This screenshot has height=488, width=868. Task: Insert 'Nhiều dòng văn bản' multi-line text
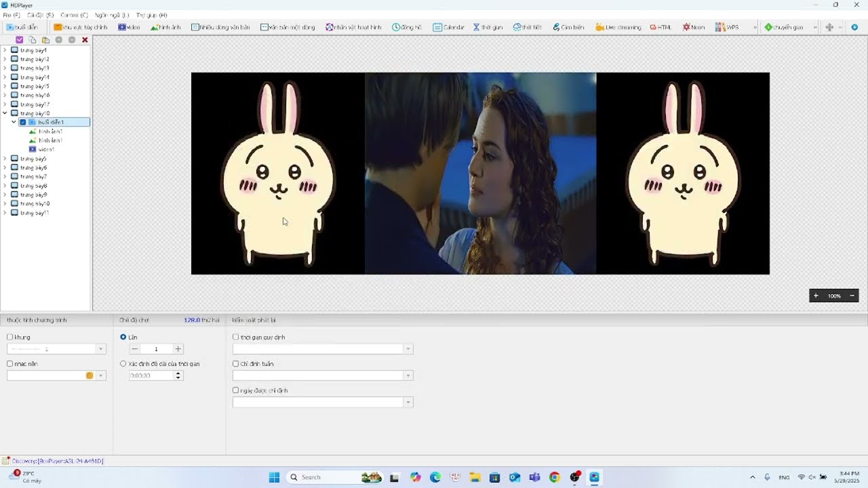coord(220,27)
